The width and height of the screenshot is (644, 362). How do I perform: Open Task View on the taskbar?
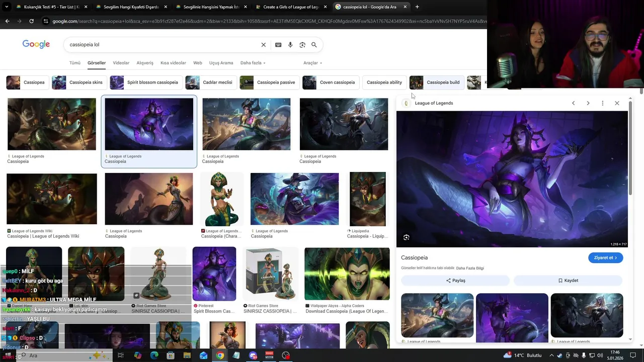pyautogui.click(x=121, y=355)
